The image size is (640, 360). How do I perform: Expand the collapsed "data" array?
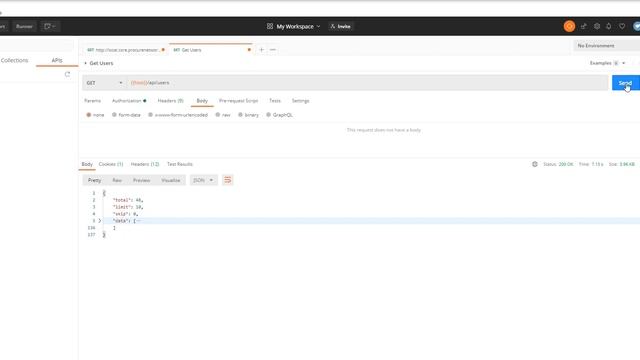click(x=100, y=221)
